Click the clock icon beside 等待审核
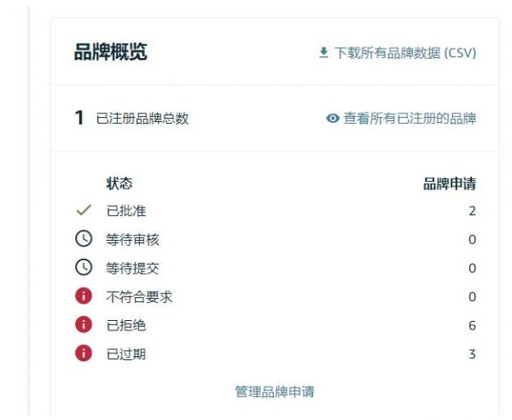The height and width of the screenshot is (420, 512). pos(84,240)
